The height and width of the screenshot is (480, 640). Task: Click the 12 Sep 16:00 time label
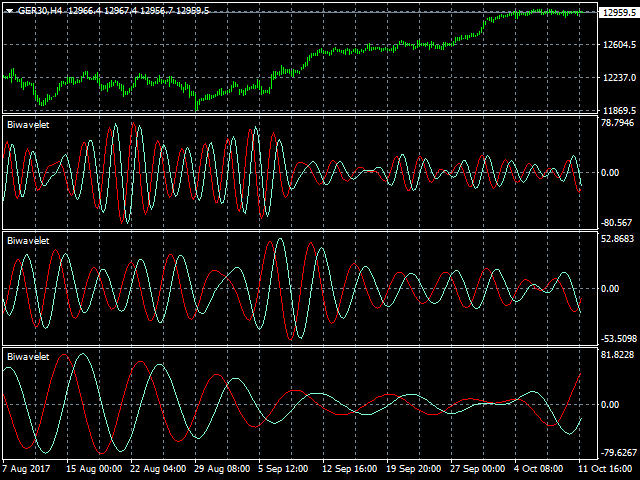(x=349, y=469)
